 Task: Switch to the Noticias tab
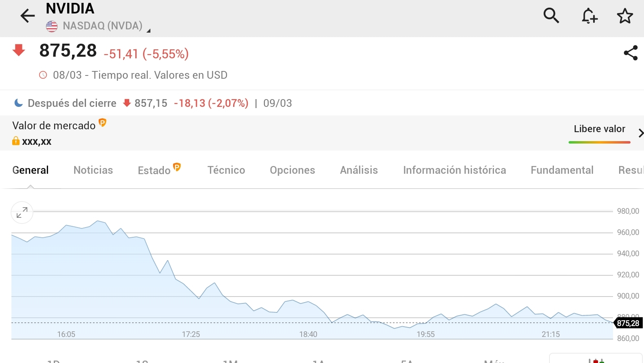pyautogui.click(x=93, y=170)
